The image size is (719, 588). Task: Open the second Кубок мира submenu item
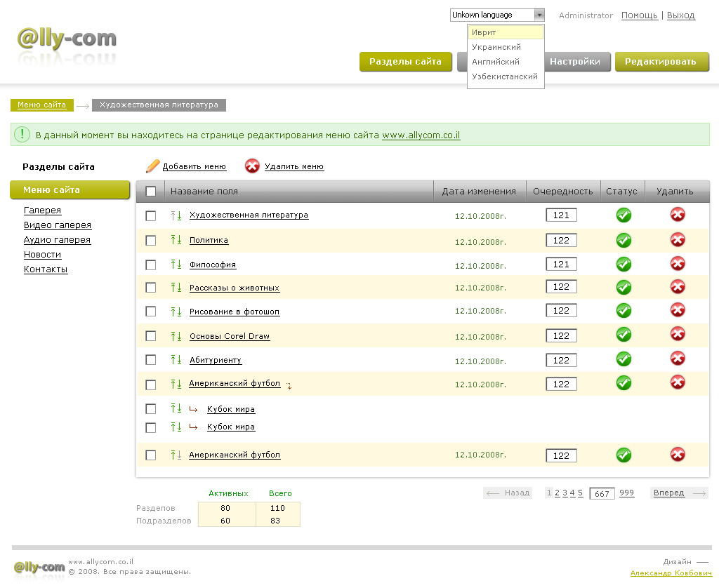pyautogui.click(x=230, y=427)
